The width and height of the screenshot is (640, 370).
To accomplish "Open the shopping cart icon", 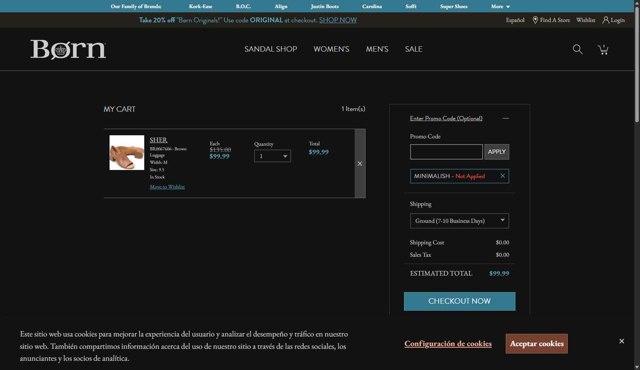I will click(603, 49).
